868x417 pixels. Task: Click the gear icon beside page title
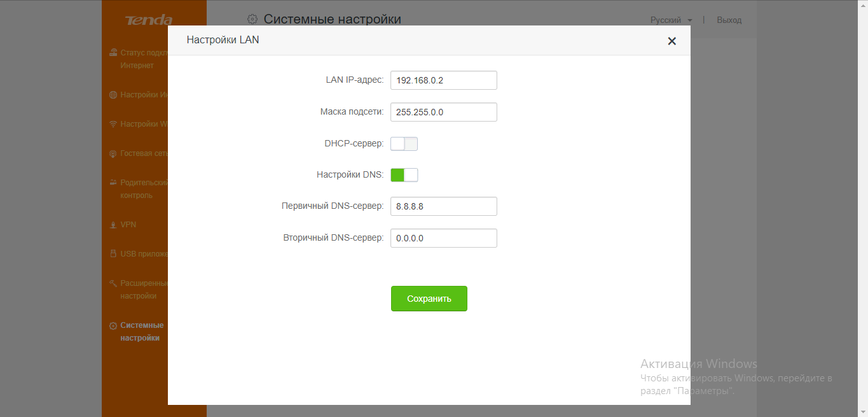[x=252, y=20]
